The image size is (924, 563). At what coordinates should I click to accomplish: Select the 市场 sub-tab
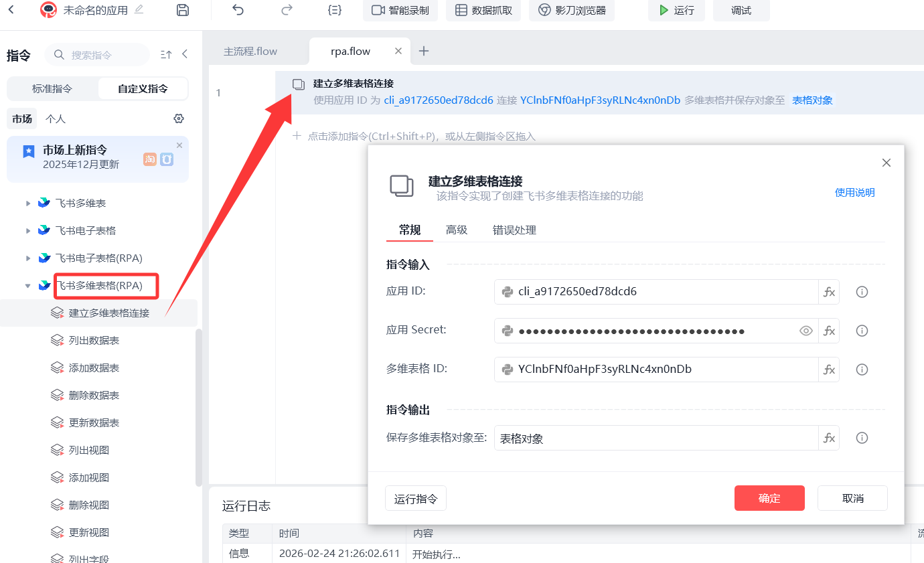click(21, 118)
